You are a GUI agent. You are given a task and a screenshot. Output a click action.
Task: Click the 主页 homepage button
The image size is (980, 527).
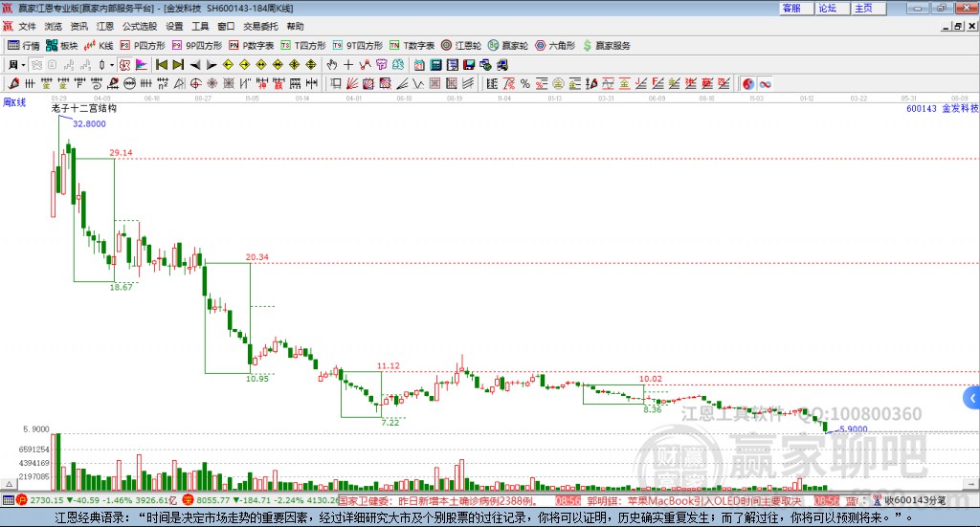point(869,8)
